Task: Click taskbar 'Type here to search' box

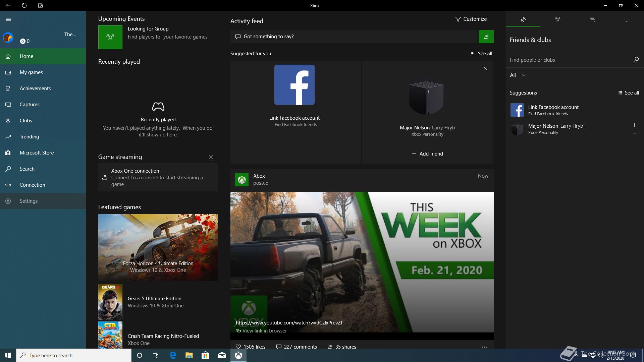Action: (74, 355)
